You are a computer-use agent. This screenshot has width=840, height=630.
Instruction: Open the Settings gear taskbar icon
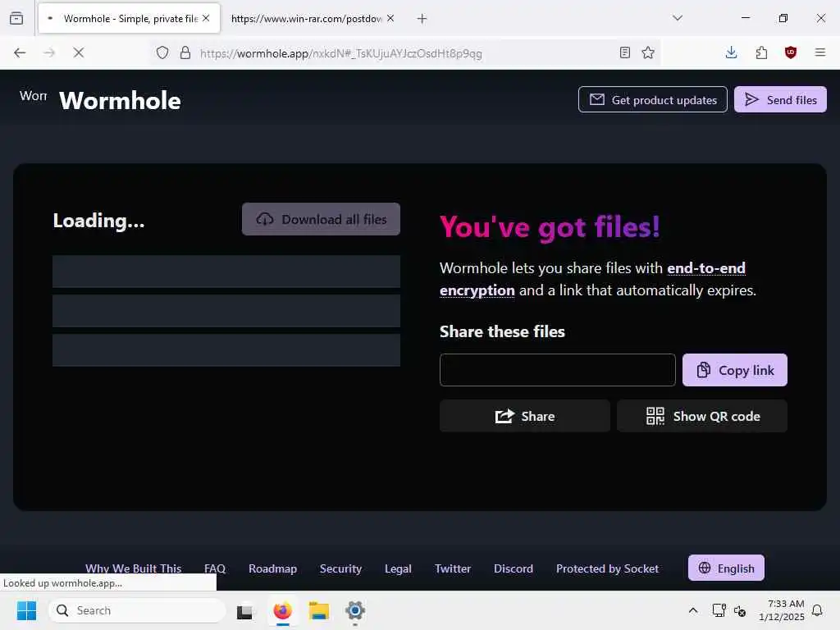point(354,610)
